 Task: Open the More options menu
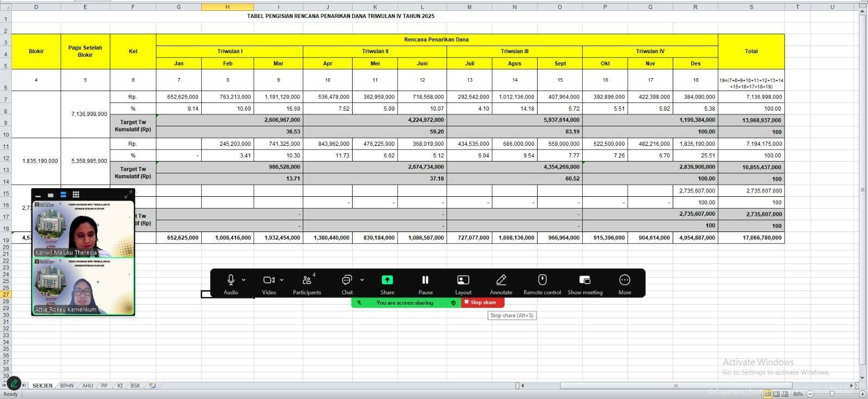pos(624,280)
